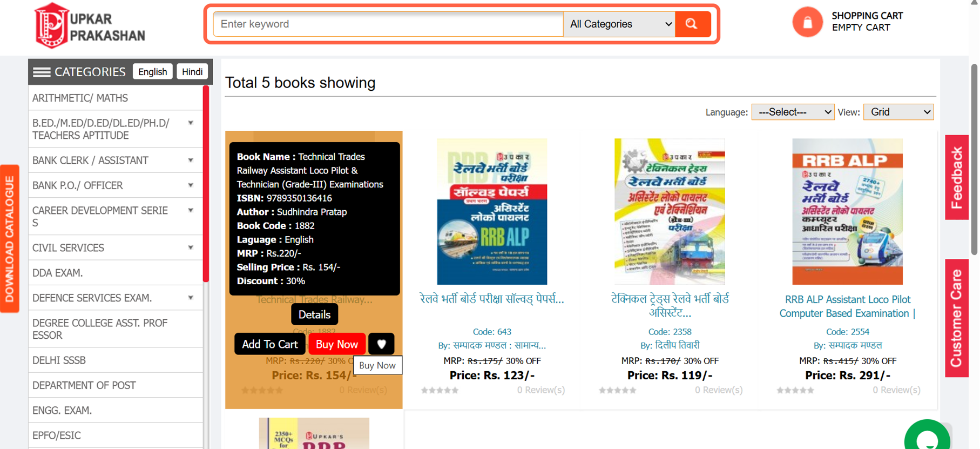Viewport: 980px width, 449px height.
Task: Expand B.ED./M.ED teachers aptitude category
Action: pyautogui.click(x=191, y=123)
